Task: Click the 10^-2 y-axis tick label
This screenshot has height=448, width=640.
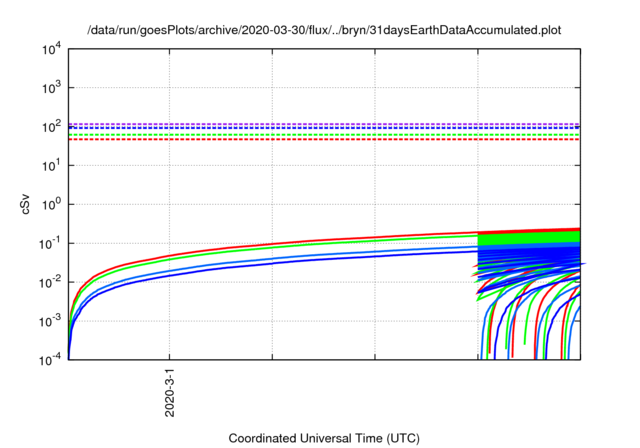Action: 51,282
